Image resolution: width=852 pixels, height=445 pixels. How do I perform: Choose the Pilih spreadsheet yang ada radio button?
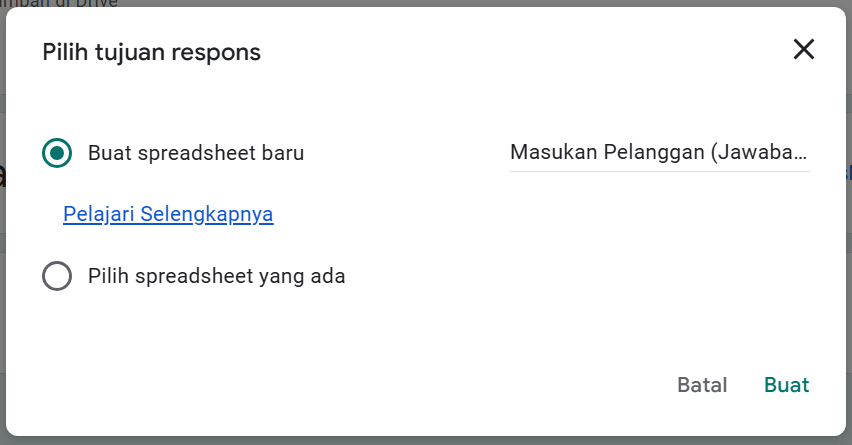click(x=57, y=276)
